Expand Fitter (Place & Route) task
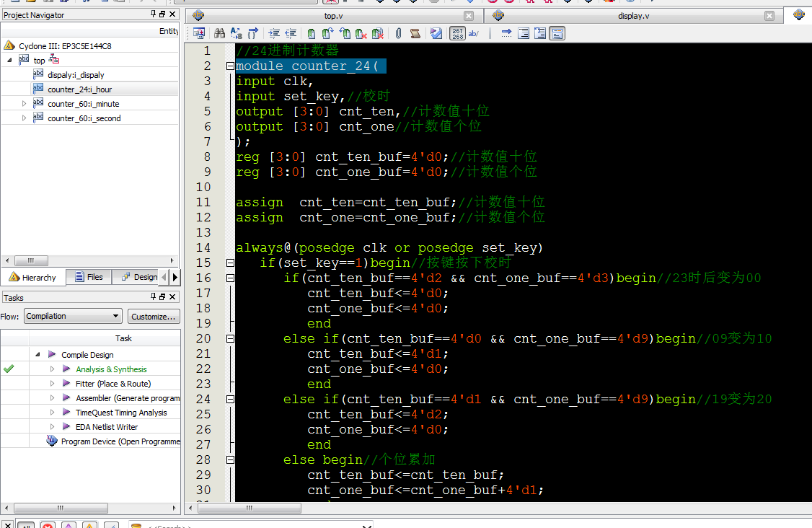This screenshot has width=812, height=528. (x=53, y=384)
